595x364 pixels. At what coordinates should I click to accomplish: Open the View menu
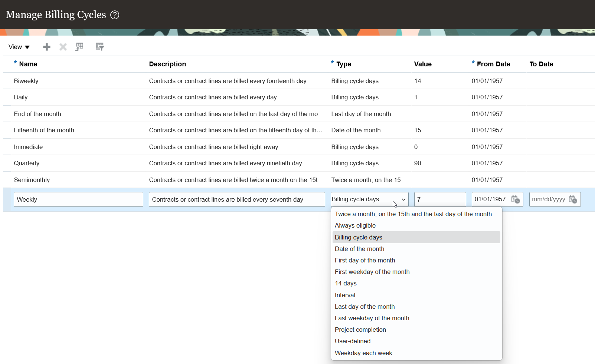coord(19,47)
